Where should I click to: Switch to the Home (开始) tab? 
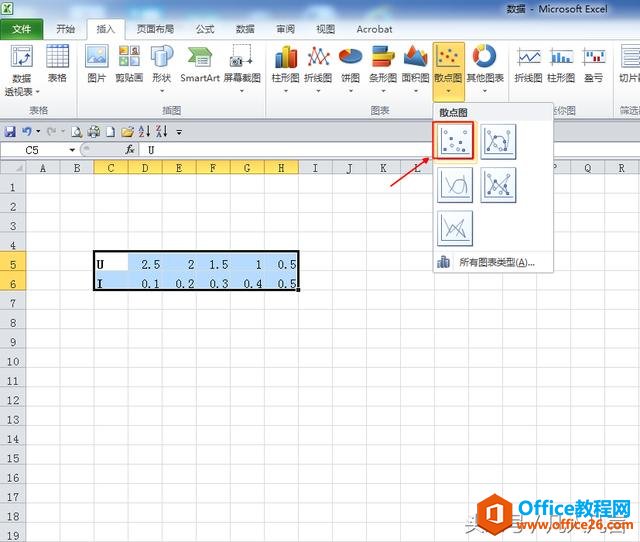pyautogui.click(x=65, y=29)
